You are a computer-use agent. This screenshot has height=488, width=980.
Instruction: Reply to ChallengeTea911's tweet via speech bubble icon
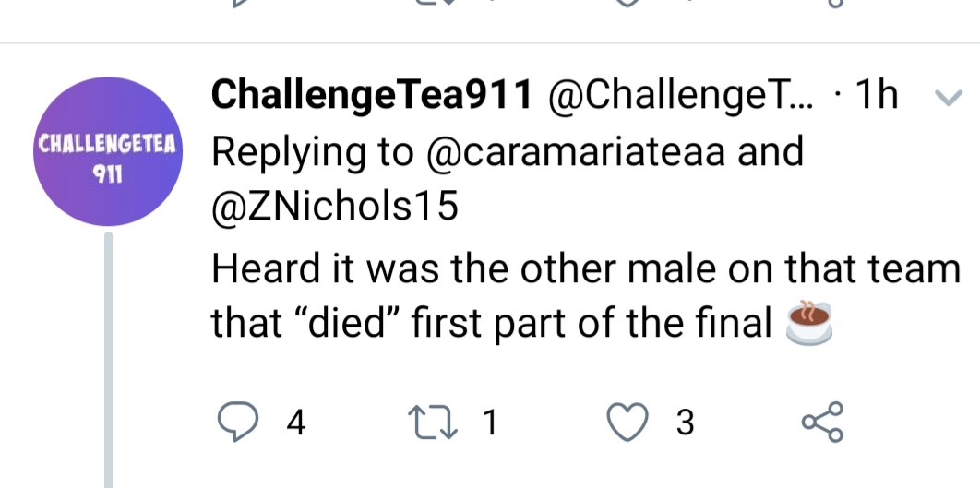click(x=237, y=422)
